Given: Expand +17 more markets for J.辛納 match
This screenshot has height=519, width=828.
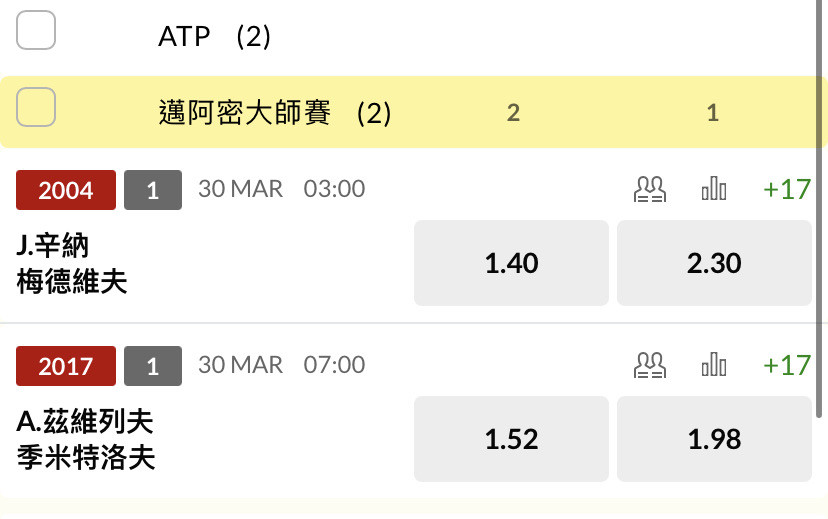Looking at the screenshot, I should (x=786, y=189).
